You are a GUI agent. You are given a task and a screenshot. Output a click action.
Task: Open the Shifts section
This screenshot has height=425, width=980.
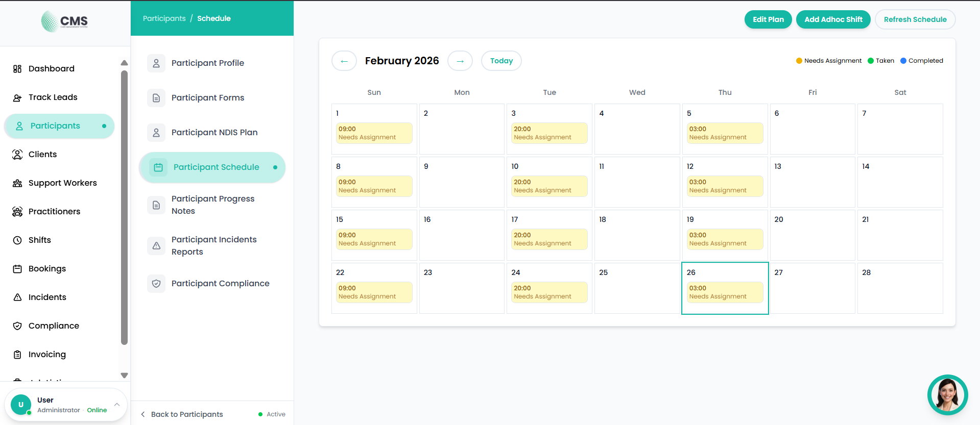pyautogui.click(x=59, y=240)
